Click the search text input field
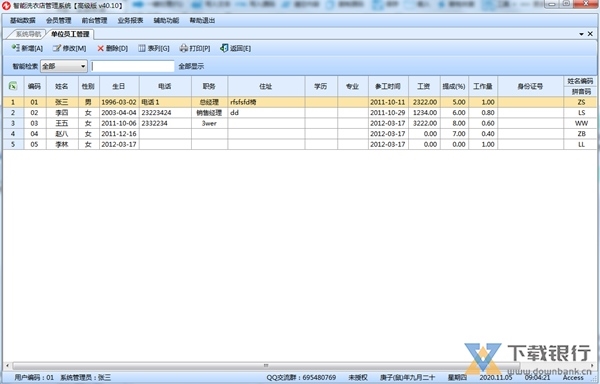The height and width of the screenshot is (384, 600). pos(133,66)
